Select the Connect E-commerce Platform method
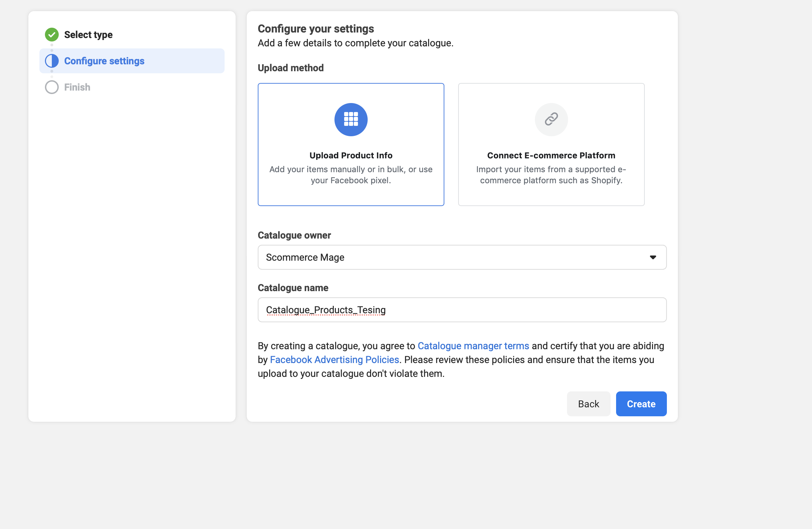Screen dimensions: 812x529 pyautogui.click(x=551, y=144)
